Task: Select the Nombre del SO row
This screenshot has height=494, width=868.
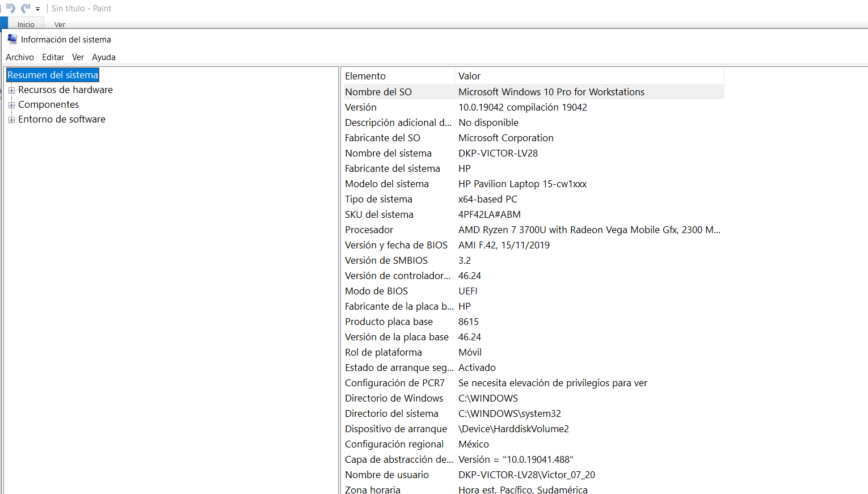Action: pyautogui.click(x=533, y=92)
